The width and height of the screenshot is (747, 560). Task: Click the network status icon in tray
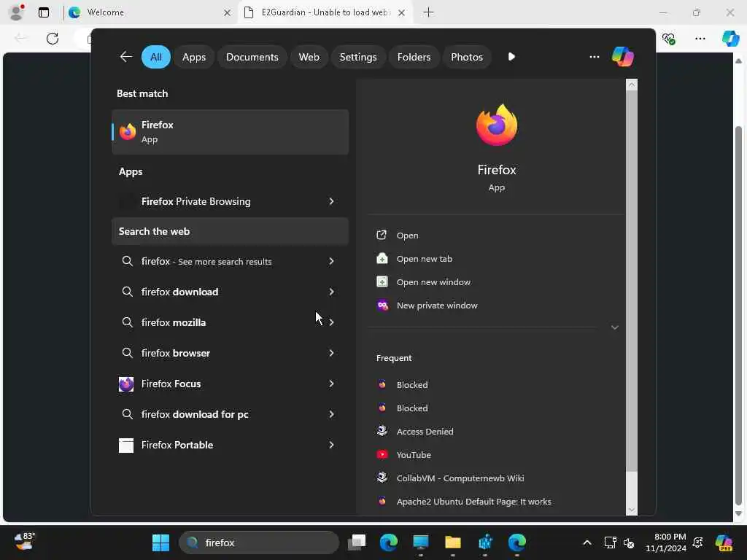[610, 542]
